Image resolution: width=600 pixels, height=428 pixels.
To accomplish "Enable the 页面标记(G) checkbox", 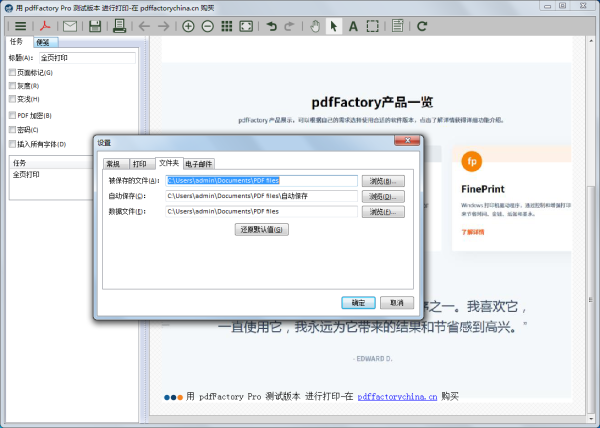I will 11,73.
